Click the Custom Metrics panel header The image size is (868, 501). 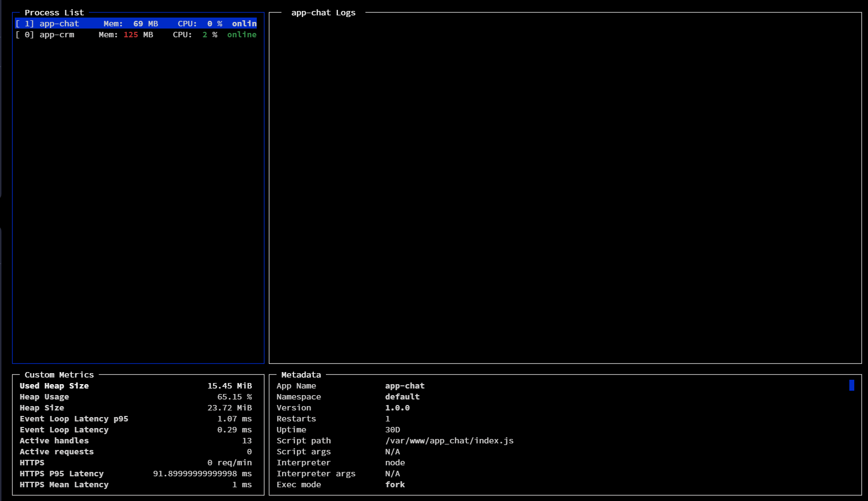59,375
